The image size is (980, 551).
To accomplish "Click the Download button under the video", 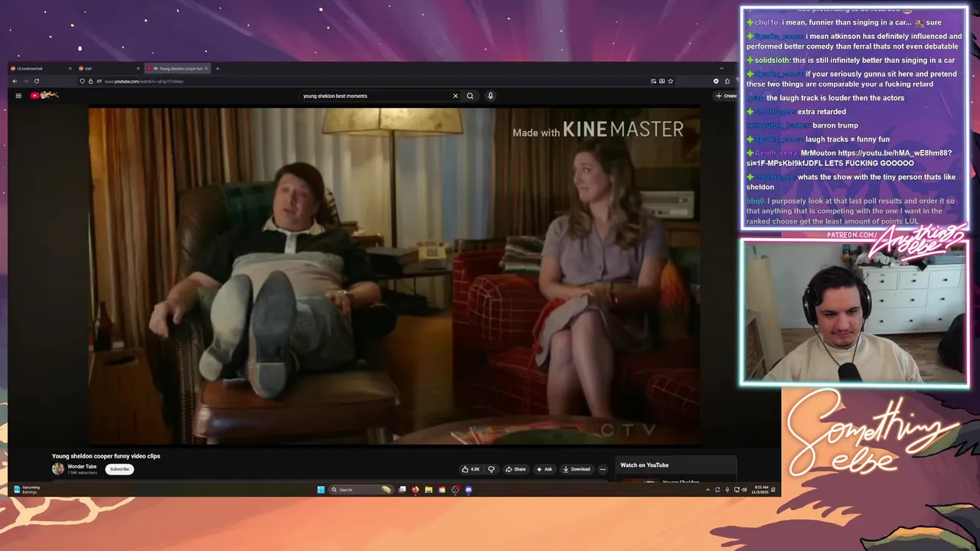I will 577,469.
